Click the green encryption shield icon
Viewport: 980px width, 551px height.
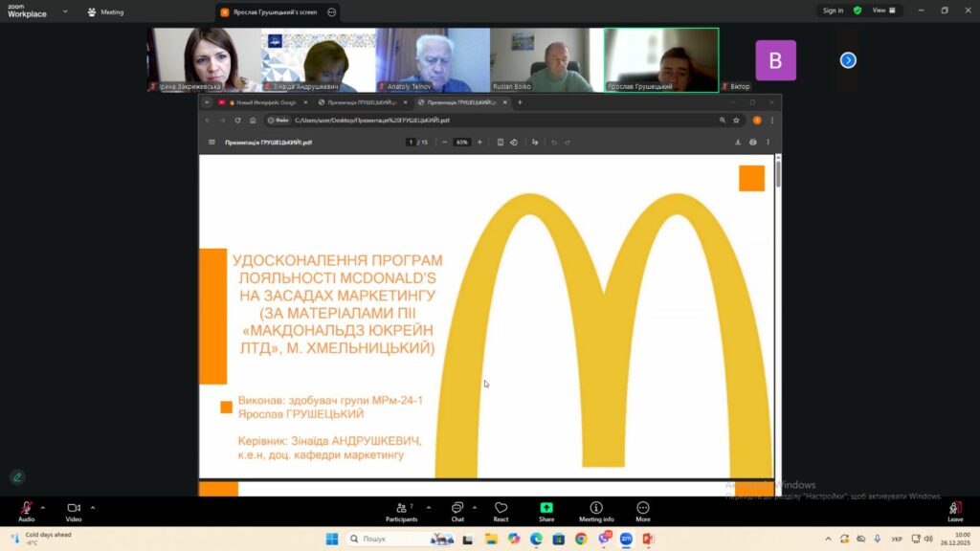click(857, 11)
